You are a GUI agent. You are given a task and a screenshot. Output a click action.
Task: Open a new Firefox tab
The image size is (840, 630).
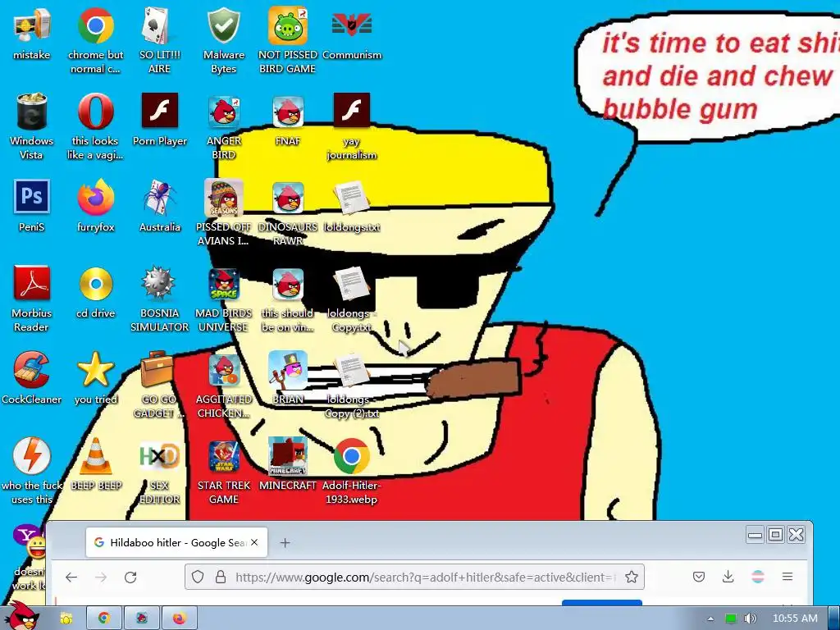pos(285,543)
